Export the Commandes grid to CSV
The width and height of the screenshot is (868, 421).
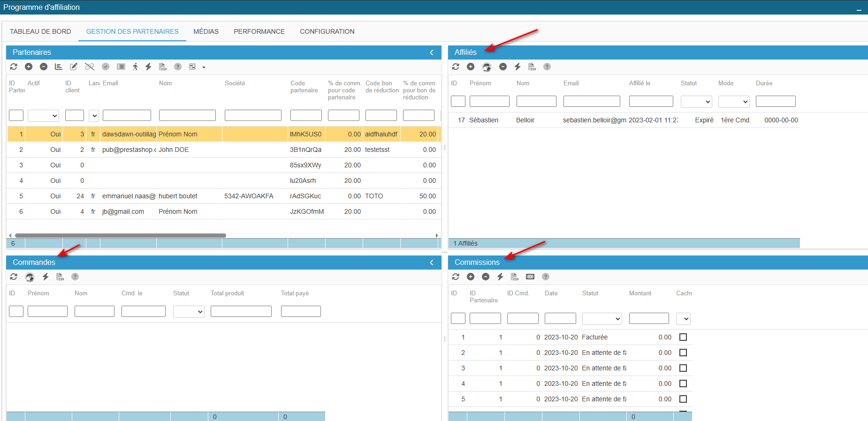point(60,277)
